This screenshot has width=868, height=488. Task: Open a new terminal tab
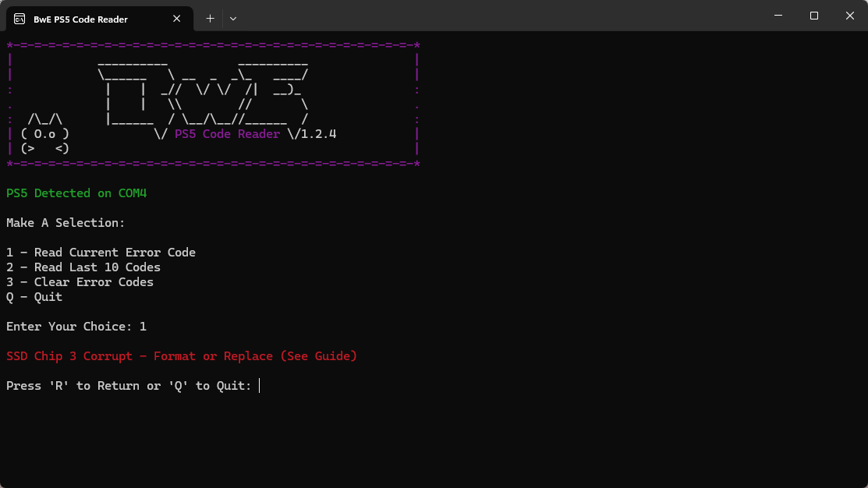[x=210, y=19]
